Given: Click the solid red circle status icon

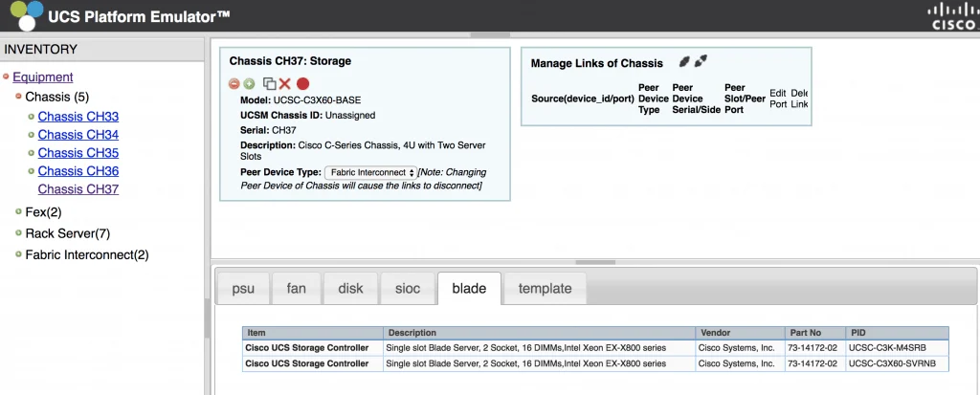Looking at the screenshot, I should pyautogui.click(x=303, y=84).
